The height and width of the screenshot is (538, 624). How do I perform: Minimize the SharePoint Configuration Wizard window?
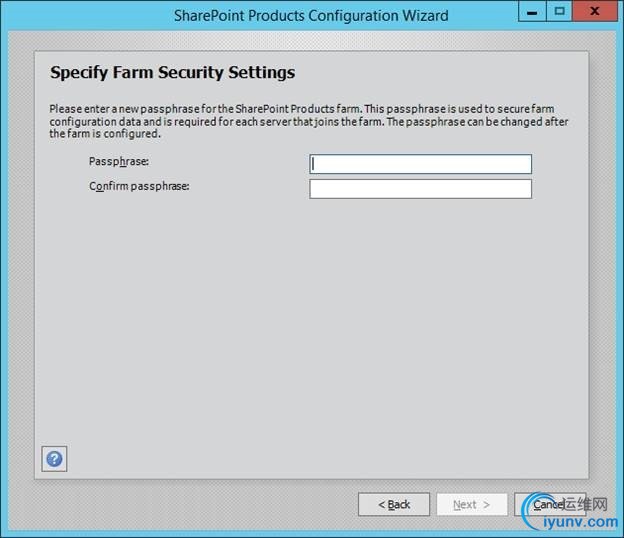(x=532, y=11)
